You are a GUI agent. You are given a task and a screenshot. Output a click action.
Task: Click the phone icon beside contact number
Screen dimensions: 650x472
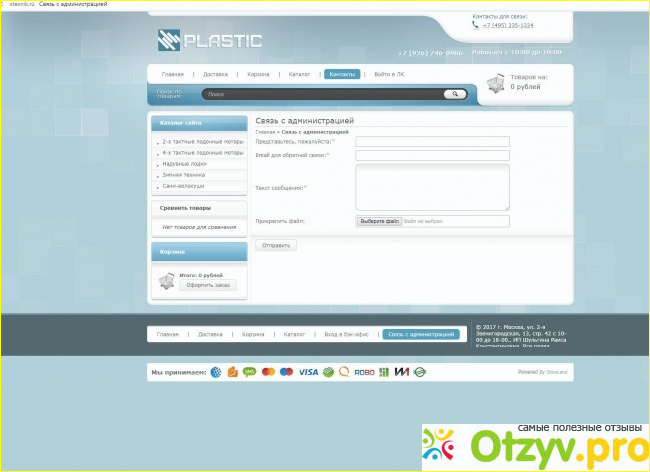click(475, 25)
